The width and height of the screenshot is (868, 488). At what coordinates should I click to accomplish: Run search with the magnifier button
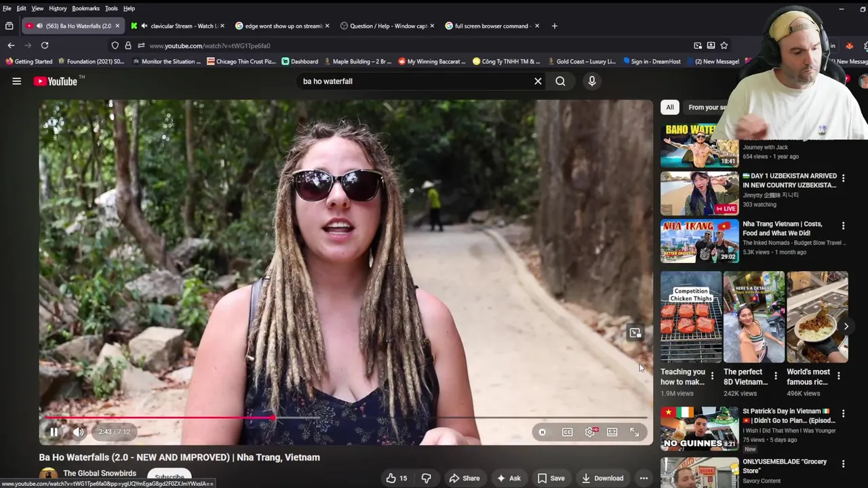point(560,81)
